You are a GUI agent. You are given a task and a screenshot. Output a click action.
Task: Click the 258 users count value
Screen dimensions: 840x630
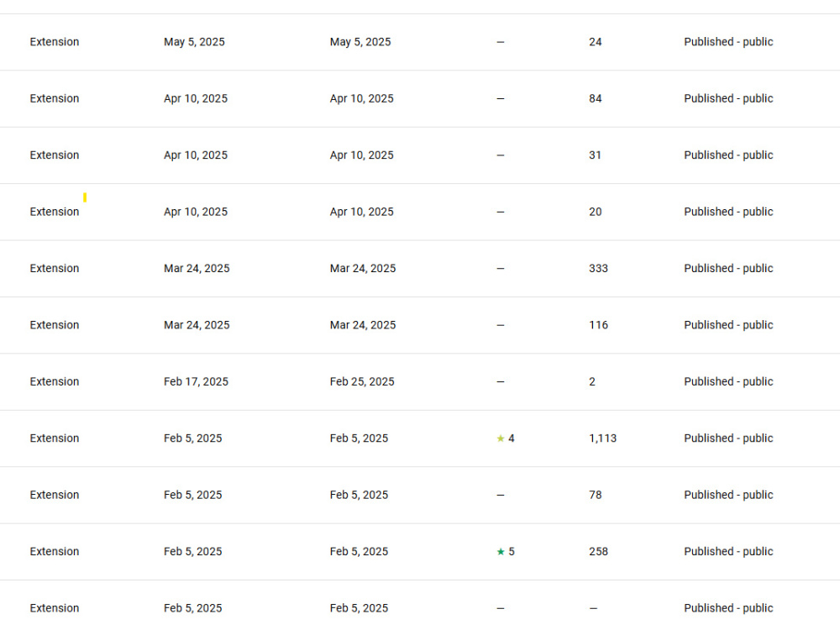click(x=598, y=552)
